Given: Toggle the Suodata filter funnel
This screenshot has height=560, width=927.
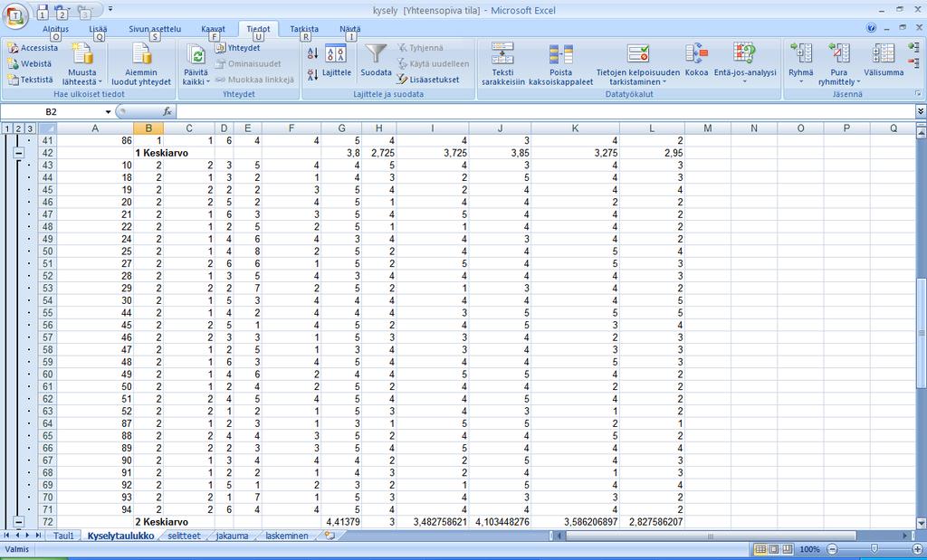Looking at the screenshot, I should pos(376,61).
